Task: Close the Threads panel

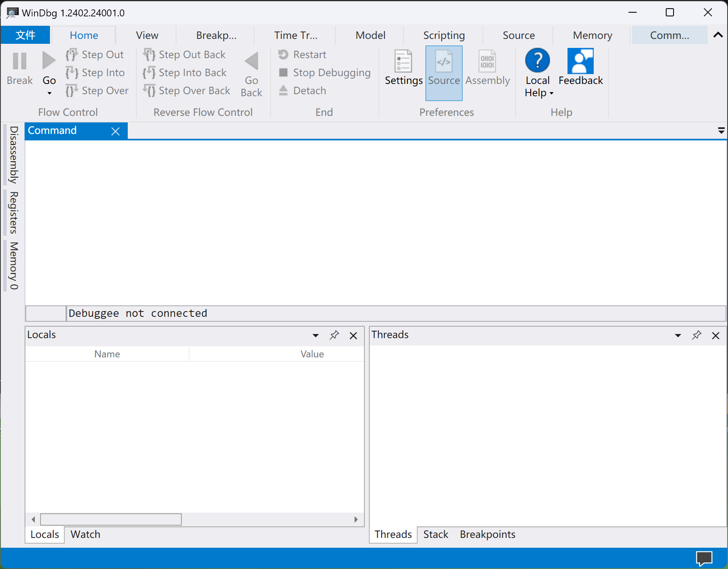Action: (x=716, y=336)
